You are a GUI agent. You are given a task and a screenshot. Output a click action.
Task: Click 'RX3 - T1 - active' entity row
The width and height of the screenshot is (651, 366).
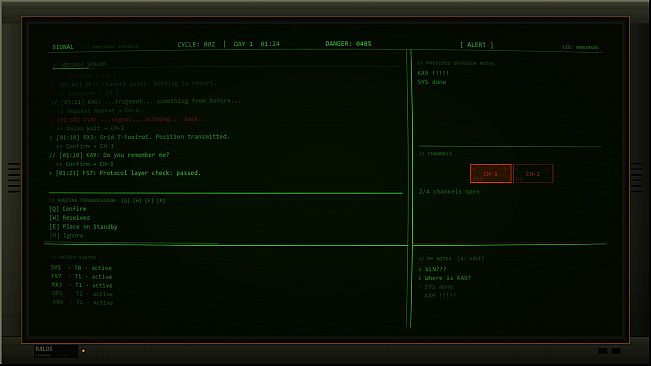click(x=81, y=285)
